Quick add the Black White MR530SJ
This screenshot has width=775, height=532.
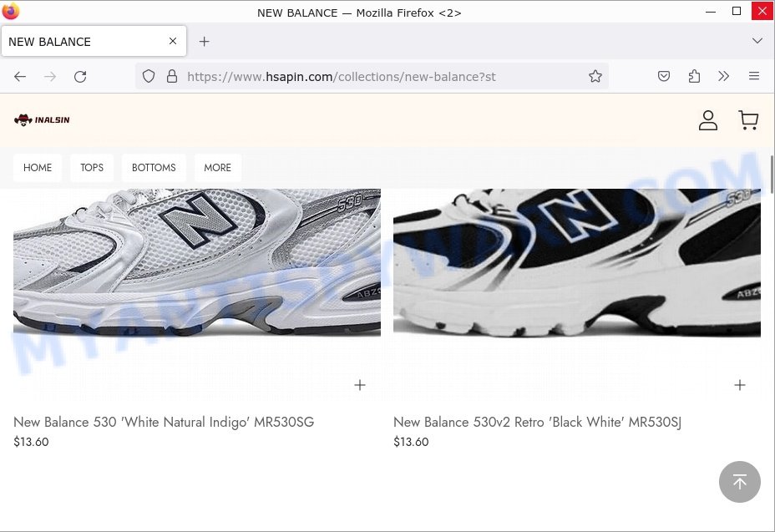point(740,385)
